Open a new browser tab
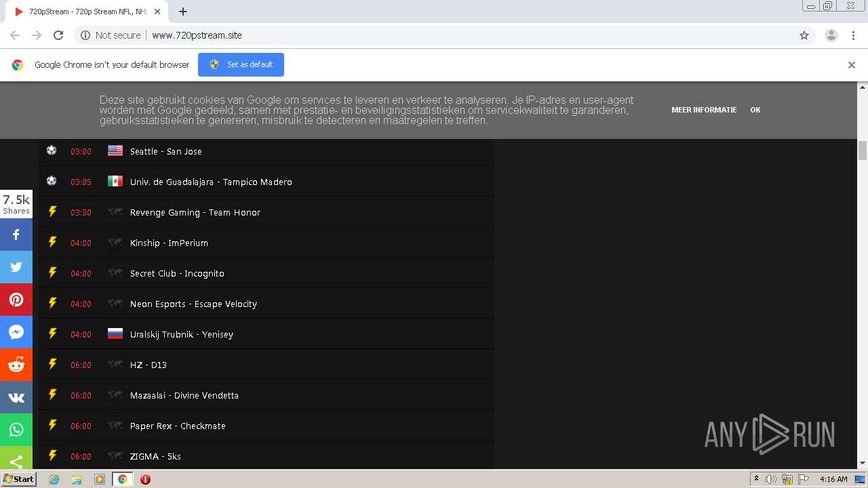The width and height of the screenshot is (868, 488). click(x=183, y=12)
